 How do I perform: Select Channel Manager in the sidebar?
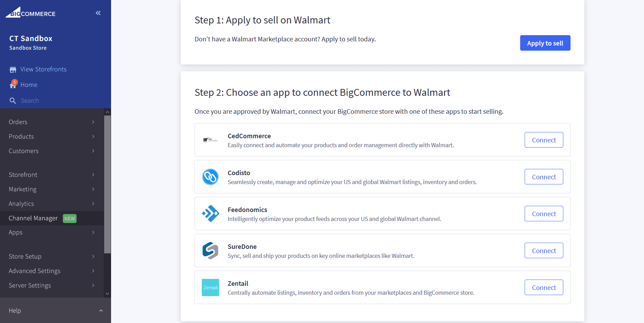(33, 218)
